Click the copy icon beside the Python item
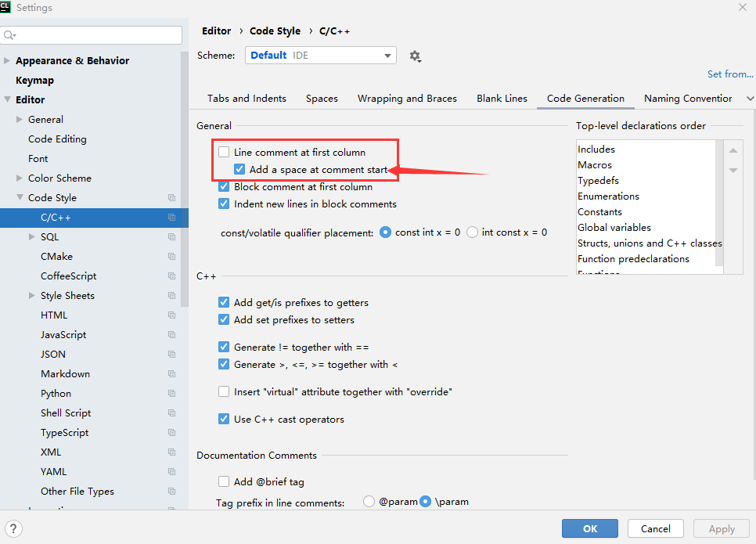The image size is (756, 544). 171,394
